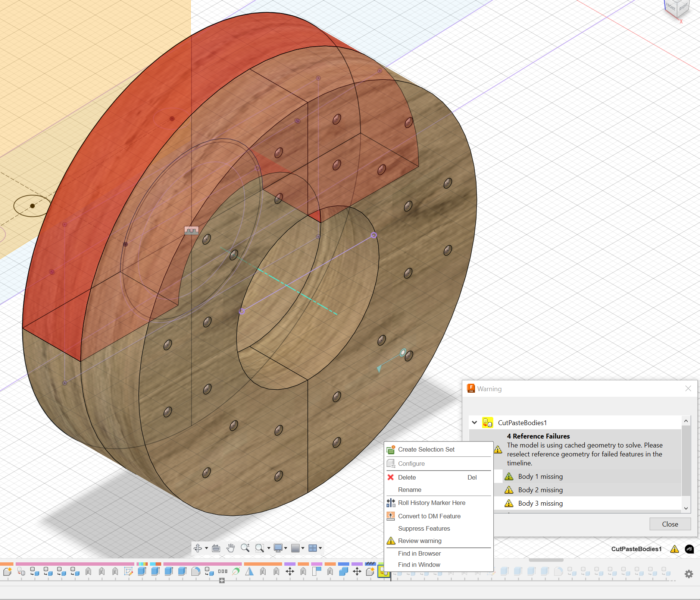This screenshot has height=600, width=700.
Task: Click the Look At icon
Action: [216, 548]
